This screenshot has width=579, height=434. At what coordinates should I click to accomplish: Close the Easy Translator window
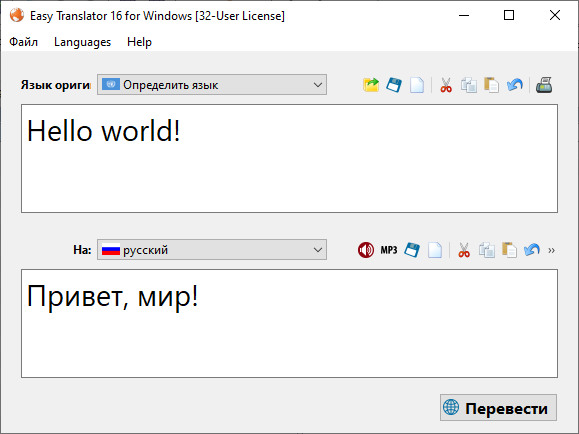coord(555,16)
